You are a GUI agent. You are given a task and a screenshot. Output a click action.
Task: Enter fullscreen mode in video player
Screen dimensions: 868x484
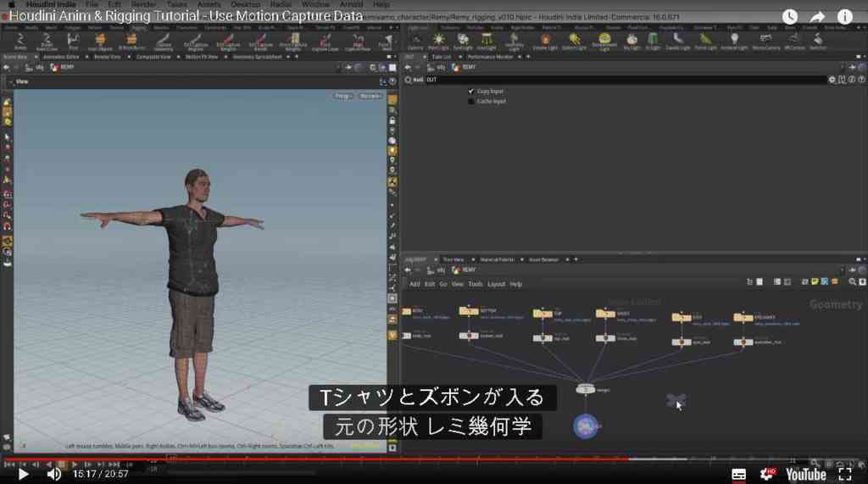coord(845,474)
